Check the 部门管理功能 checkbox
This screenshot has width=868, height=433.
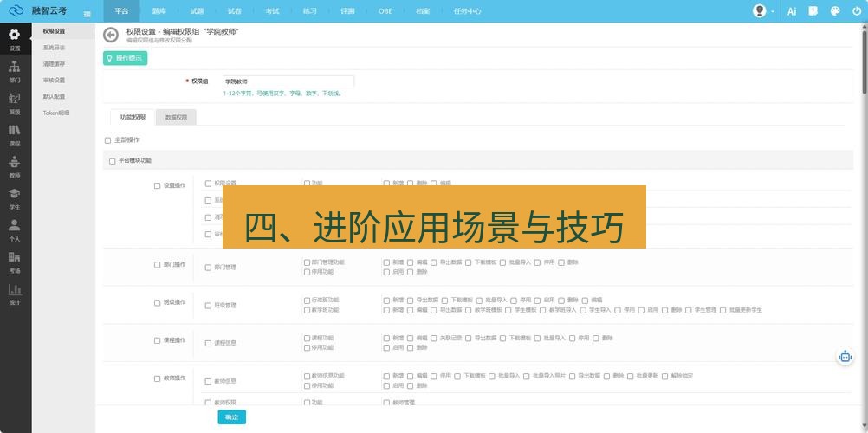(x=308, y=262)
